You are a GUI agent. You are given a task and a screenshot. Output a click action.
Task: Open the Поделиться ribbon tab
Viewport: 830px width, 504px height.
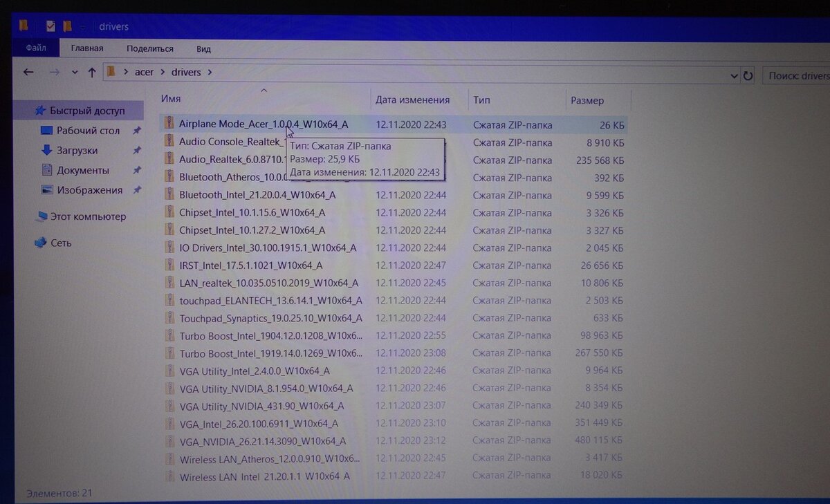point(150,49)
